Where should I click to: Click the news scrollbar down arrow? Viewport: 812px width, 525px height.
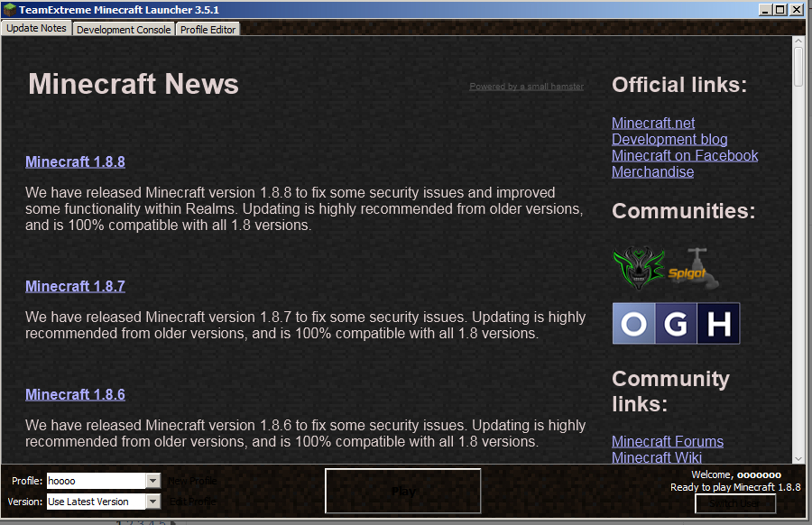[x=798, y=459]
